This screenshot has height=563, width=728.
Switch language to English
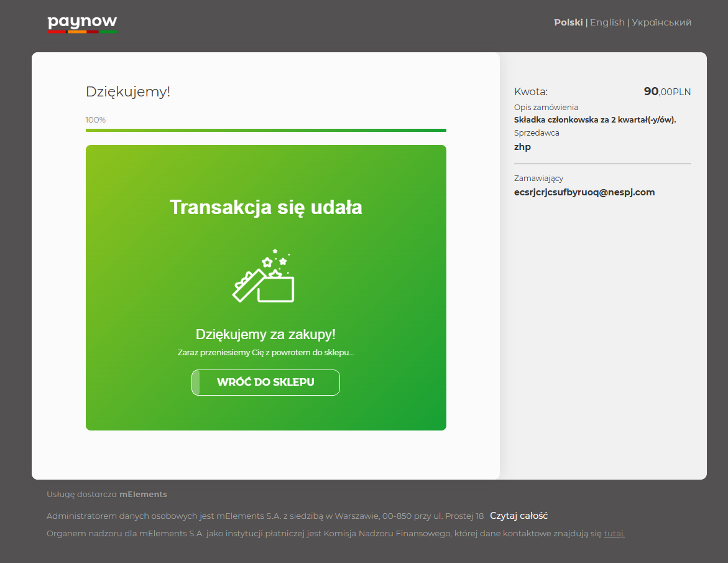tap(607, 22)
